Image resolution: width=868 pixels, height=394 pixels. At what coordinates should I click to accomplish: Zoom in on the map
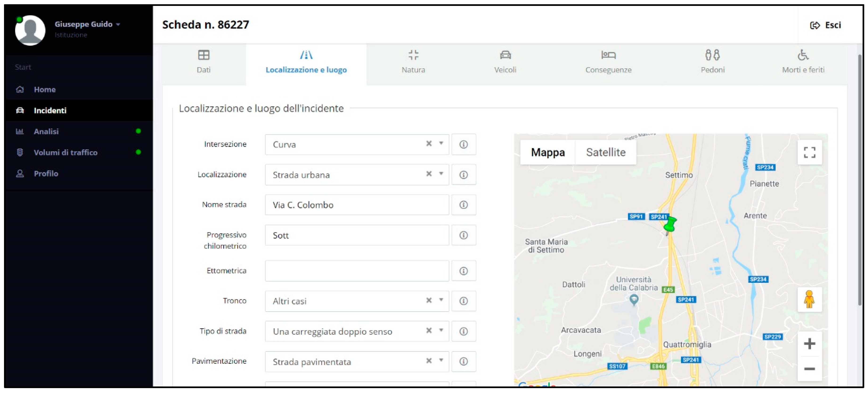(809, 344)
